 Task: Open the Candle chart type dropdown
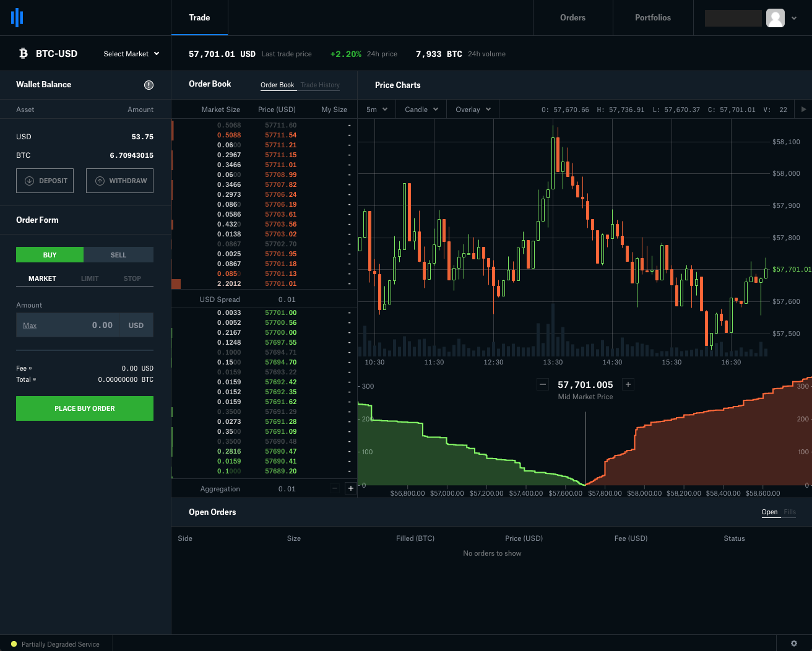click(x=421, y=110)
